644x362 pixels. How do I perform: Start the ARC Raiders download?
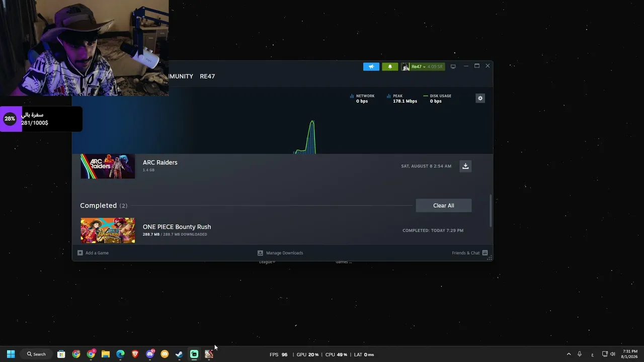(x=465, y=166)
